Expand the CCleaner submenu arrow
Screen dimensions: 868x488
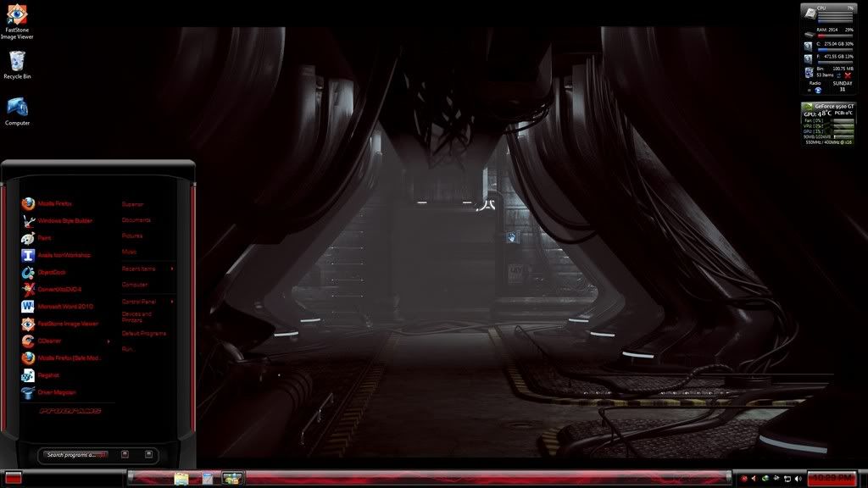(108, 341)
